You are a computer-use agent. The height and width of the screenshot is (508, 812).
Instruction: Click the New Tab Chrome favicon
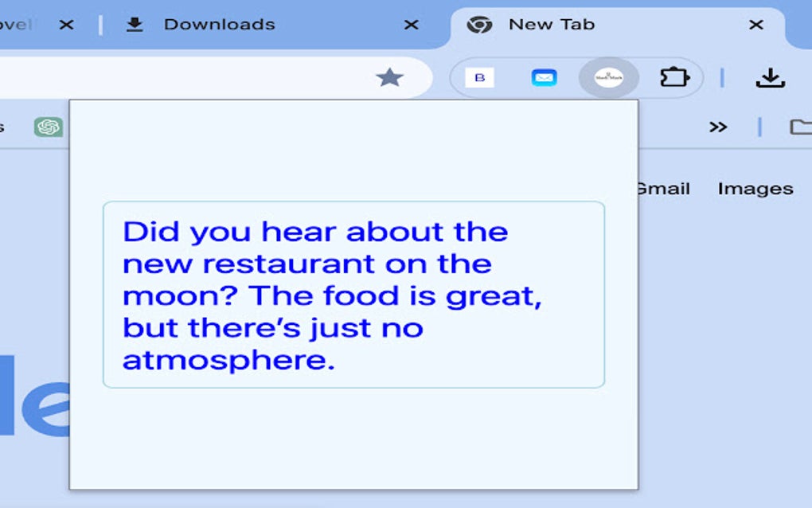coord(478,25)
